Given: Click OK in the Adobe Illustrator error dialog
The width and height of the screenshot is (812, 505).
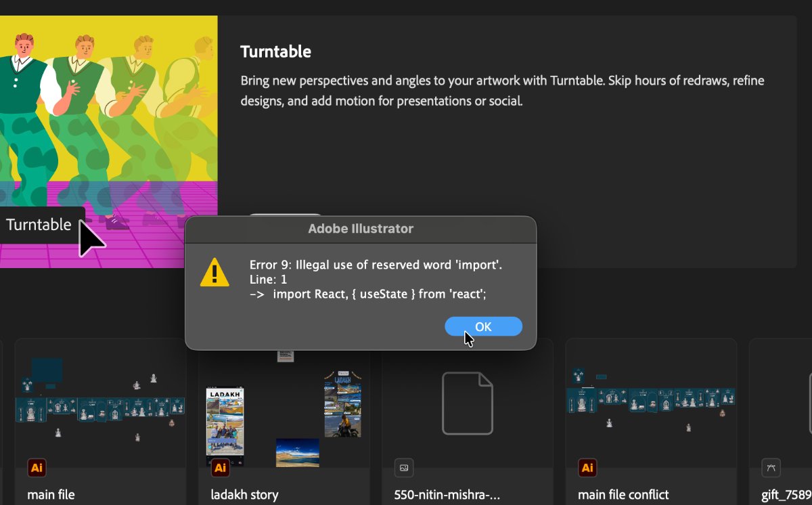Looking at the screenshot, I should coord(483,326).
